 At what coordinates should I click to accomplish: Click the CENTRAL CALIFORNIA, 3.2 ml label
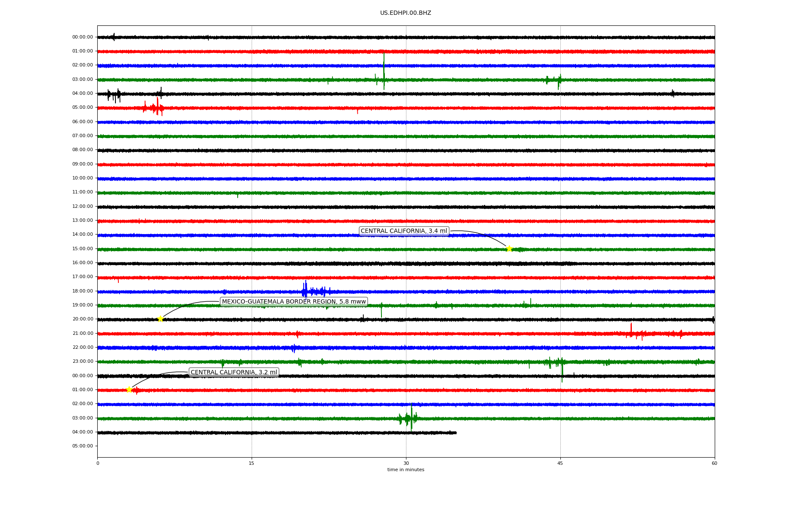[x=233, y=373]
